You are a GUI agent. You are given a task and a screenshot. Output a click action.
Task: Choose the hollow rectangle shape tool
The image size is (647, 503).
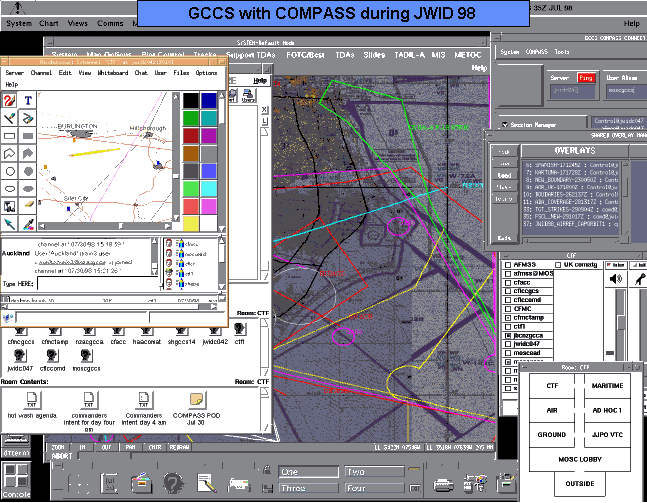(9, 136)
